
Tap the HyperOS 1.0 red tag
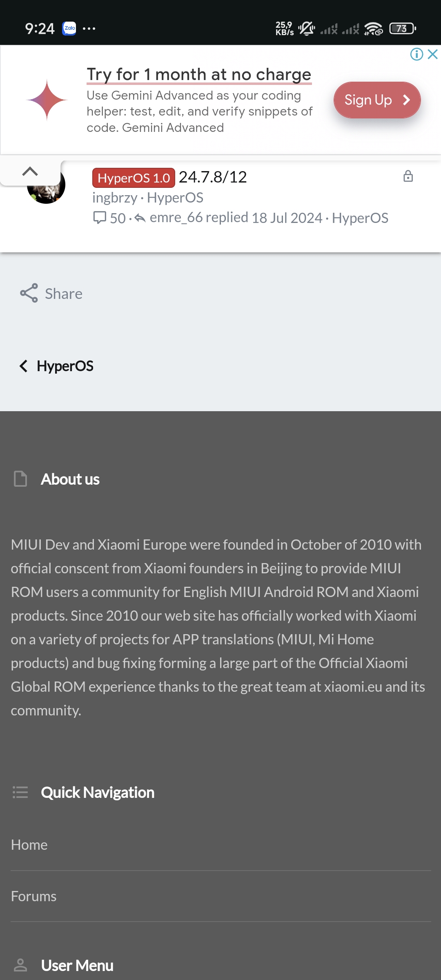point(134,178)
